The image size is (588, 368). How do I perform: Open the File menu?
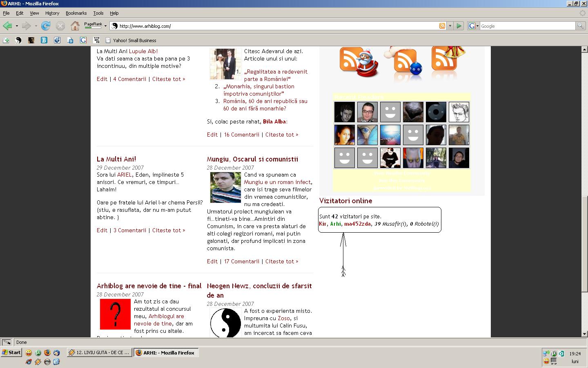6,13
